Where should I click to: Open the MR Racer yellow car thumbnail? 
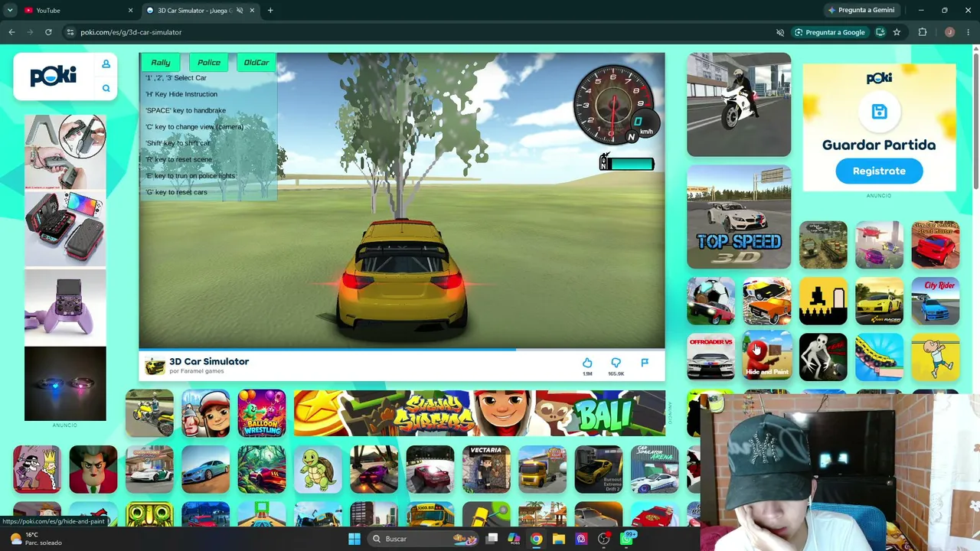point(879,301)
